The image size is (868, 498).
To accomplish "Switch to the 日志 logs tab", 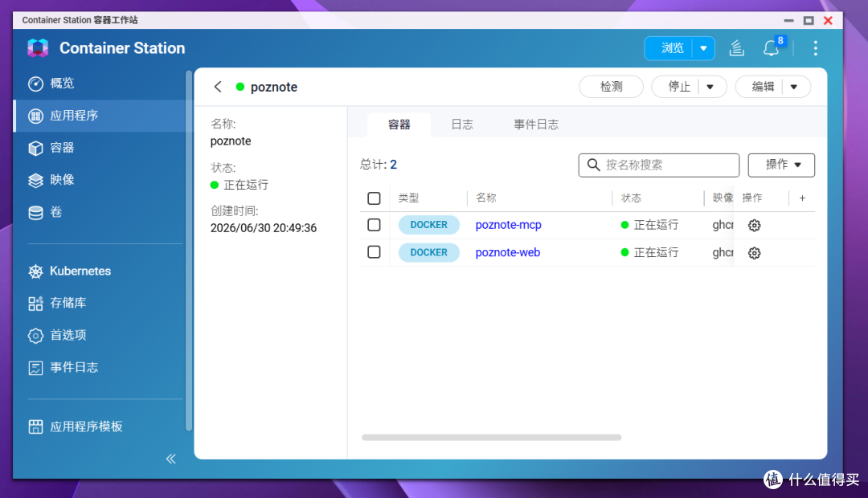I will pos(461,124).
